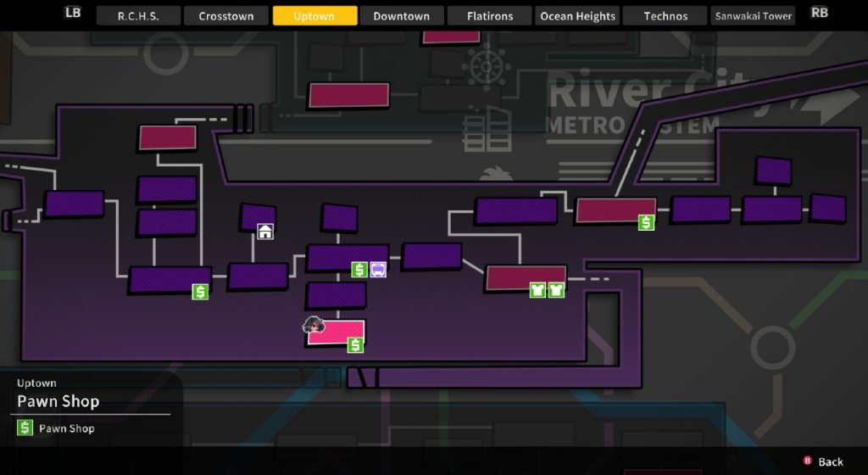The height and width of the screenshot is (475, 868).
Task: Click the Back button prompt
Action: (823, 461)
